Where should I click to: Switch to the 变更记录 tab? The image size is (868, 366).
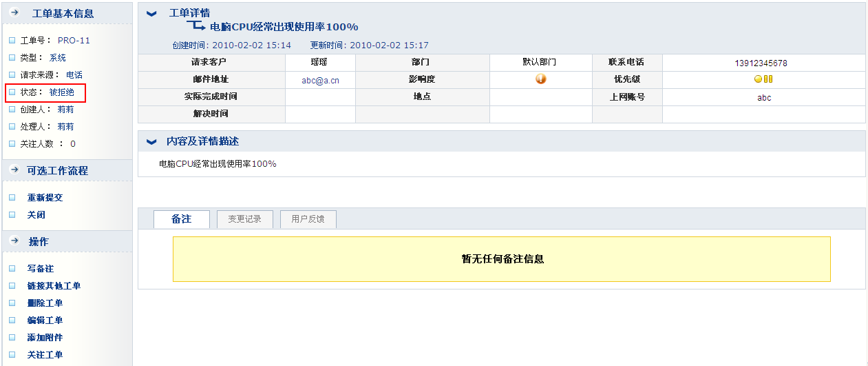(244, 219)
